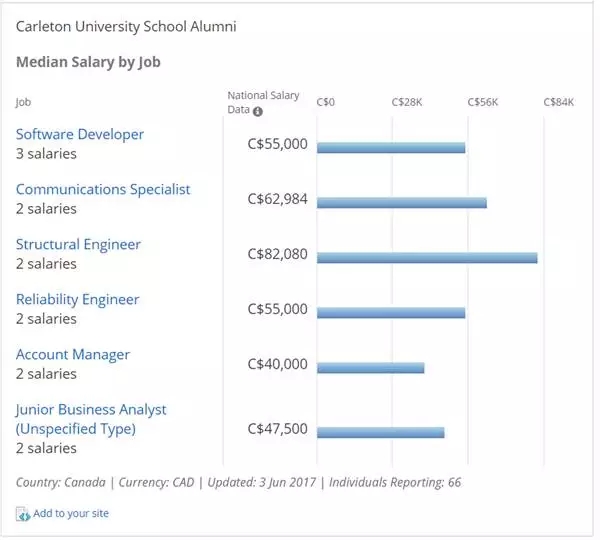Image resolution: width=600 pixels, height=540 pixels.
Task: Click the Communications Specialist salary bar
Action: (402, 202)
